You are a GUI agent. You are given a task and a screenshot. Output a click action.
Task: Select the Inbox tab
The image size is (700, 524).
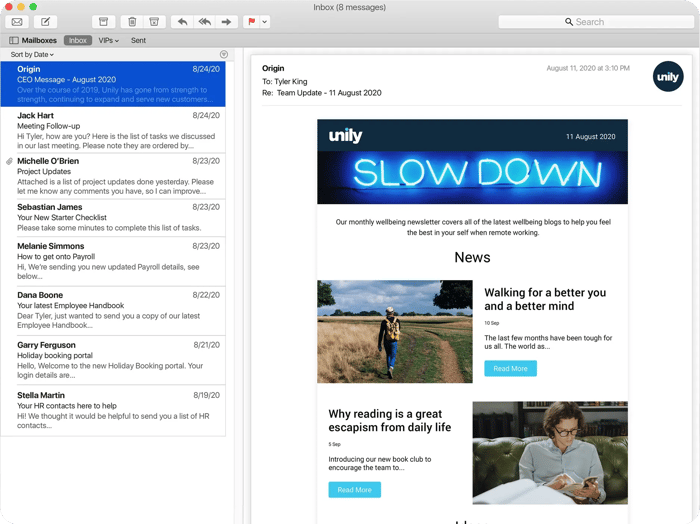pos(78,40)
